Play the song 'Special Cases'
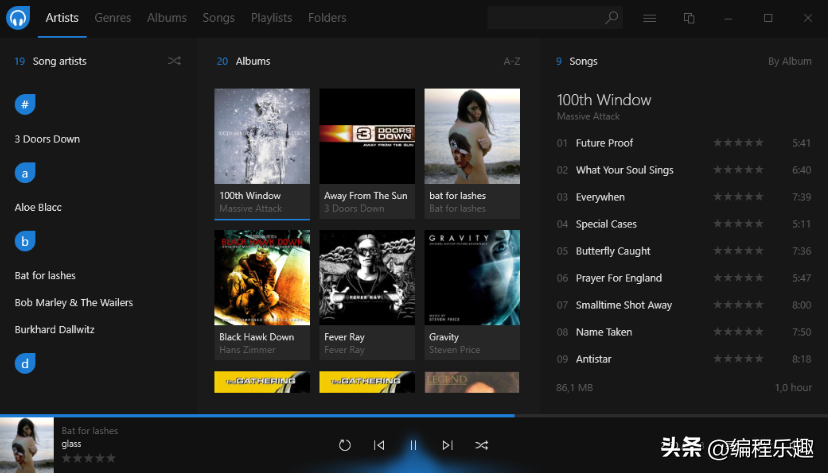The height and width of the screenshot is (473, 829). (x=606, y=224)
